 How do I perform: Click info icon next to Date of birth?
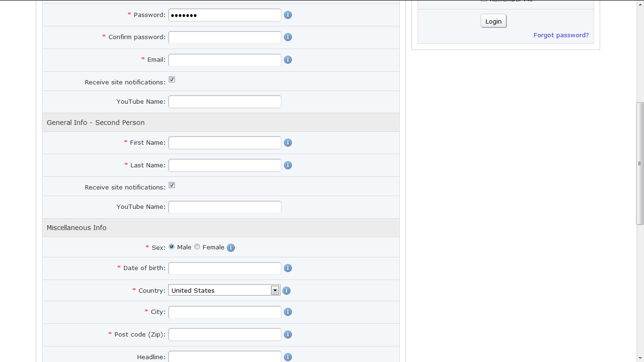288,268
